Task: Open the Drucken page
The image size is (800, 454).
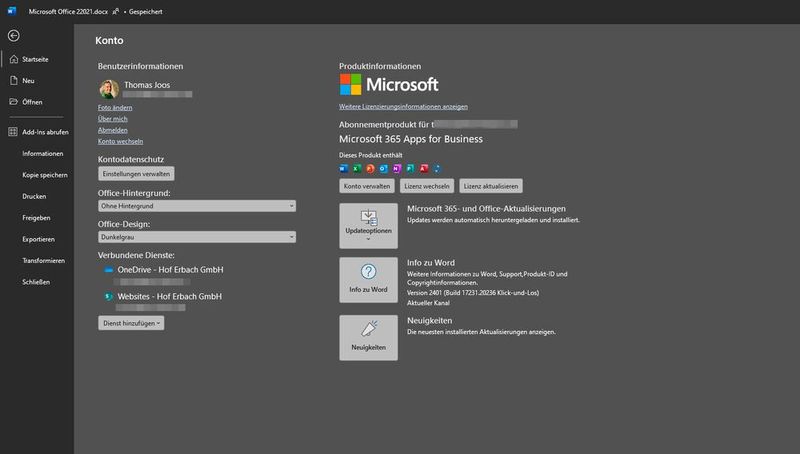Action: (x=34, y=196)
